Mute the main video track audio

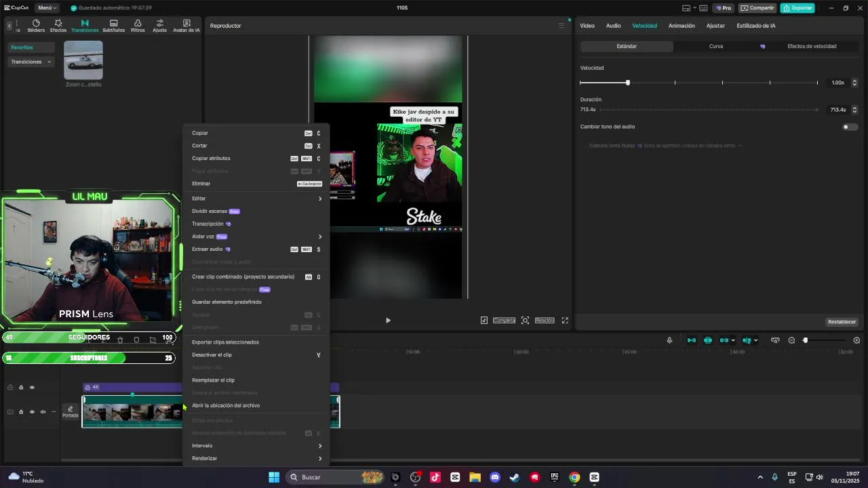43,411
